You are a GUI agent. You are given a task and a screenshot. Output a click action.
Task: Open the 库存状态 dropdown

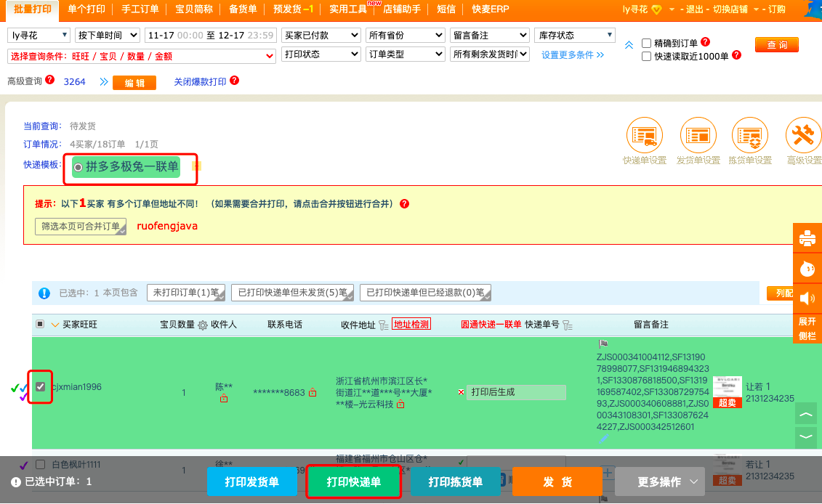coord(575,35)
